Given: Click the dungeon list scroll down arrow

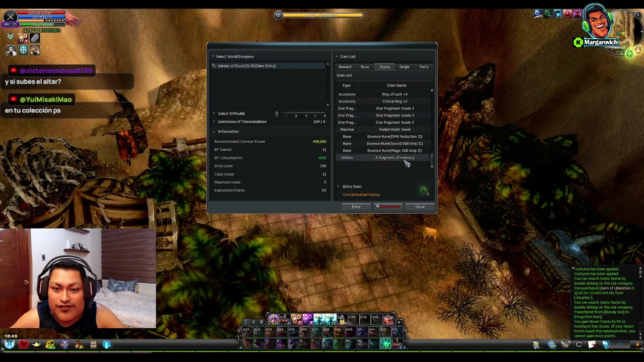Looking at the screenshot, I should [328, 105].
